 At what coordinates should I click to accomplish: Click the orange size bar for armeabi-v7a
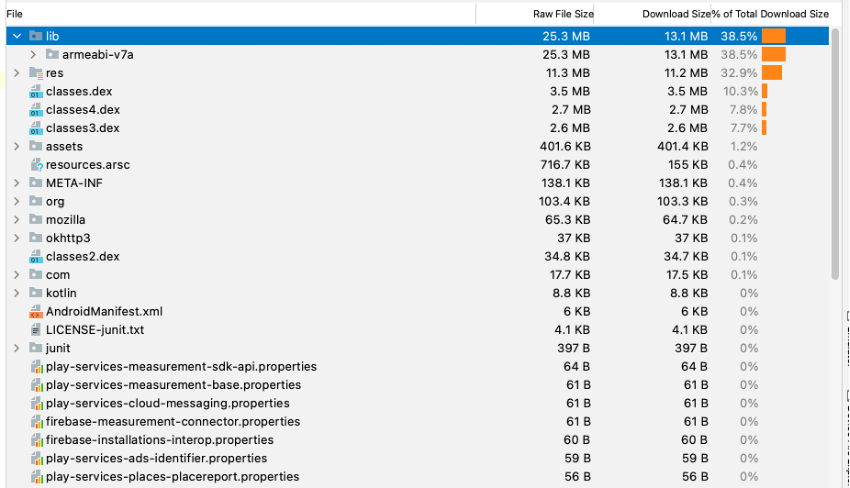(774, 54)
